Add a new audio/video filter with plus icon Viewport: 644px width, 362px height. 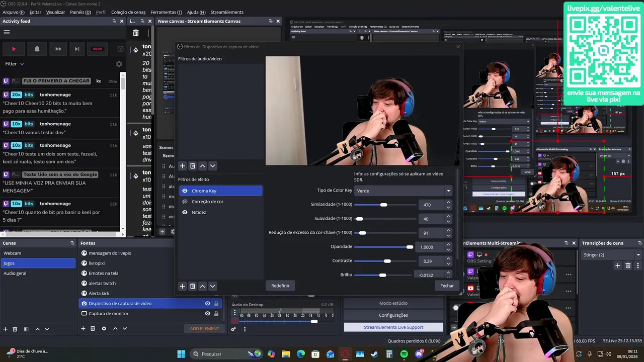[183, 166]
